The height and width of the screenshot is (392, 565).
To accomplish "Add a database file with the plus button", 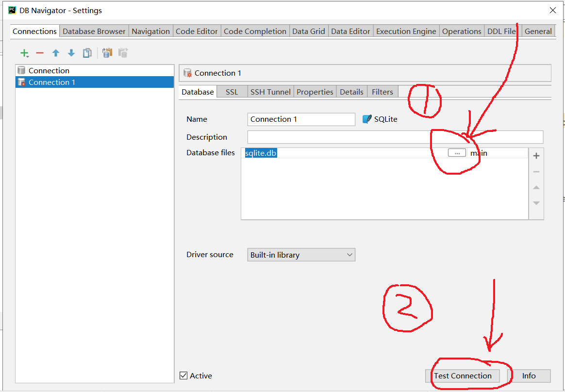I will pos(536,155).
